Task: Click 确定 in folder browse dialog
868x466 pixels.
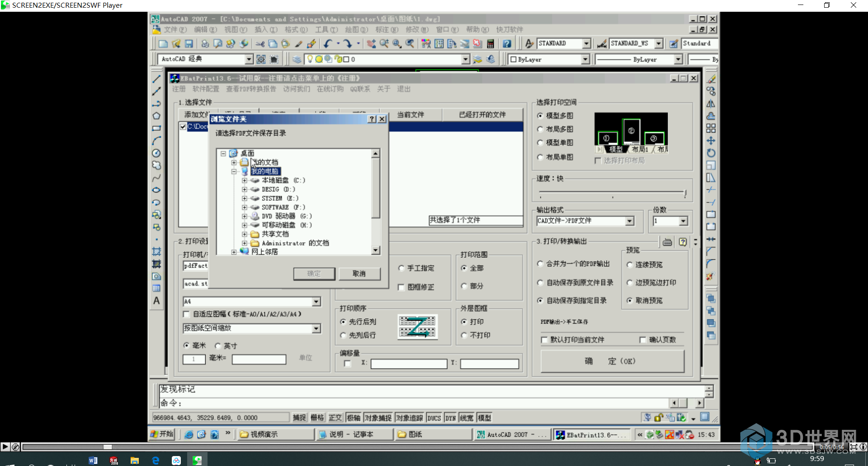Action: [x=314, y=274]
